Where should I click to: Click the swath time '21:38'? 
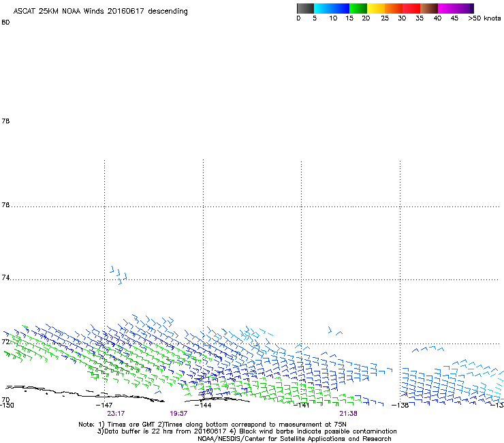coord(348,414)
